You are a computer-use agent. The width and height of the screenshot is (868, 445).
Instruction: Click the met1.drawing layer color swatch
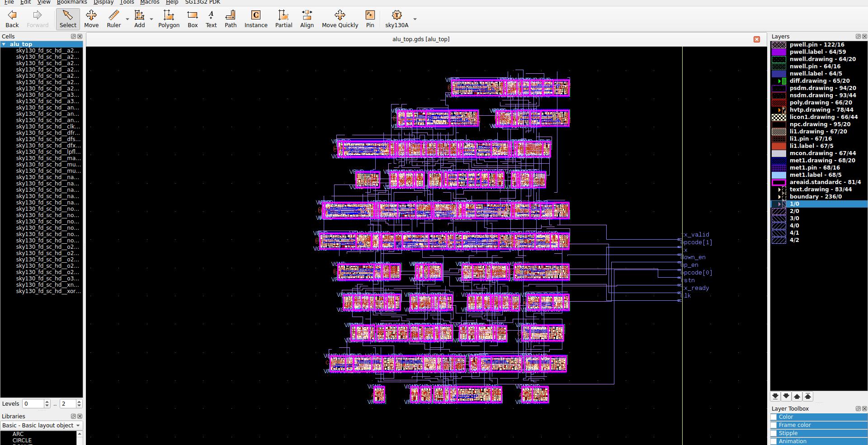pyautogui.click(x=779, y=161)
